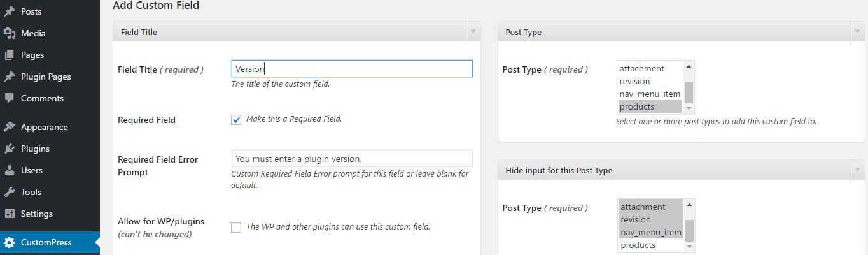Select revision in Post Type list
Screen dimensions: 868x255
click(650, 81)
